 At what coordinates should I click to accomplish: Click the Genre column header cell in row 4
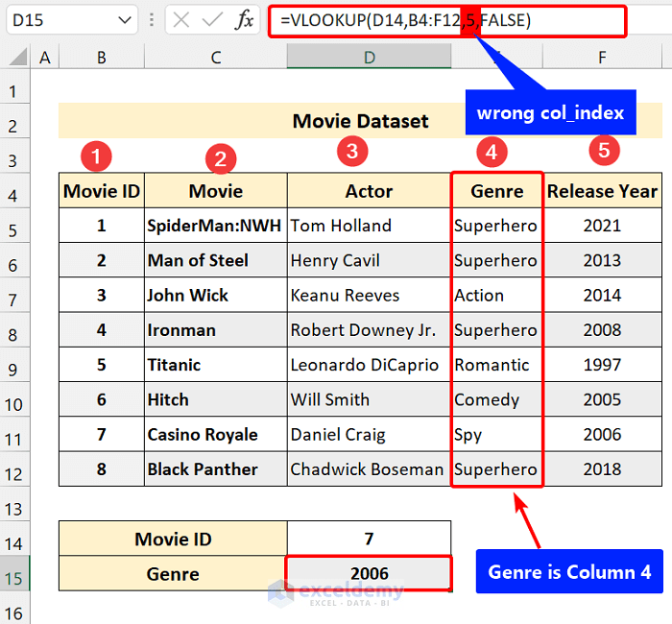(x=497, y=191)
